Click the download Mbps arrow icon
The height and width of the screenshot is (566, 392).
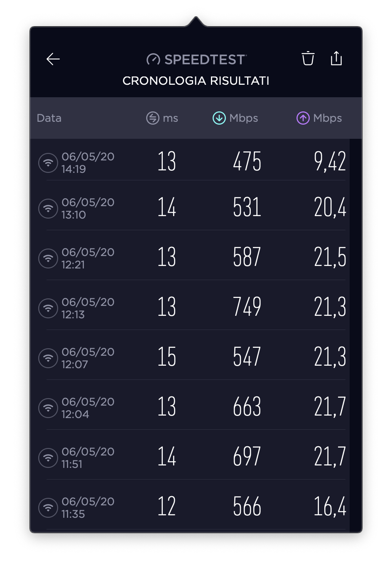click(219, 118)
